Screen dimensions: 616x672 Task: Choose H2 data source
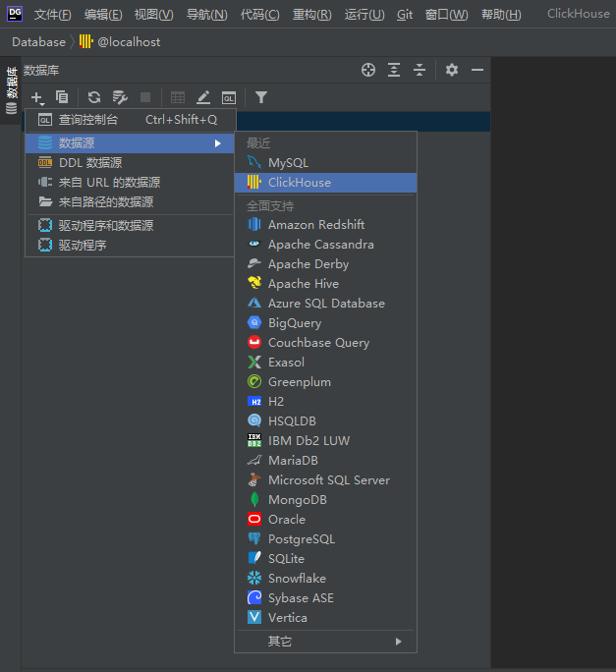coord(326,402)
